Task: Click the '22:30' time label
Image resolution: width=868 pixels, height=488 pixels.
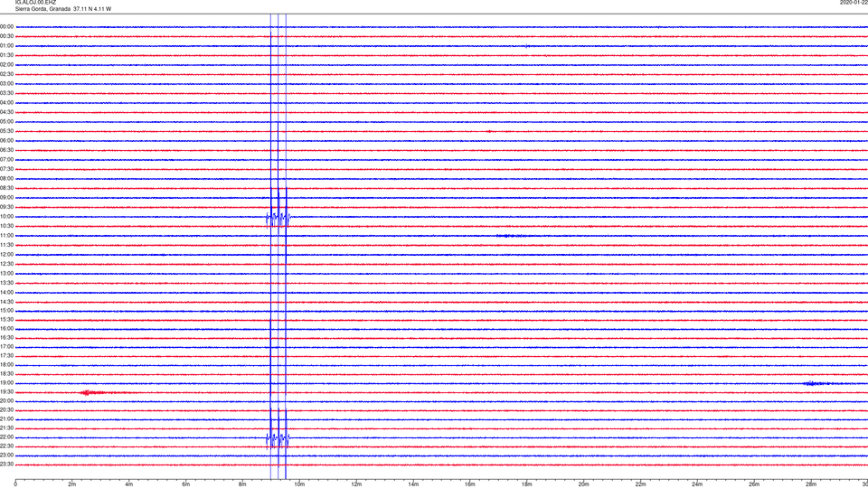Action: click(x=7, y=446)
